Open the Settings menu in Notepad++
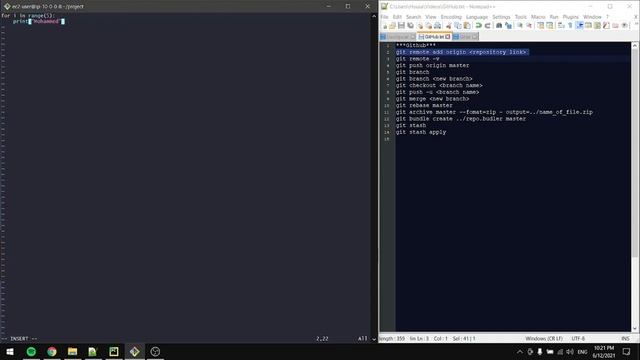 pyautogui.click(x=501, y=17)
